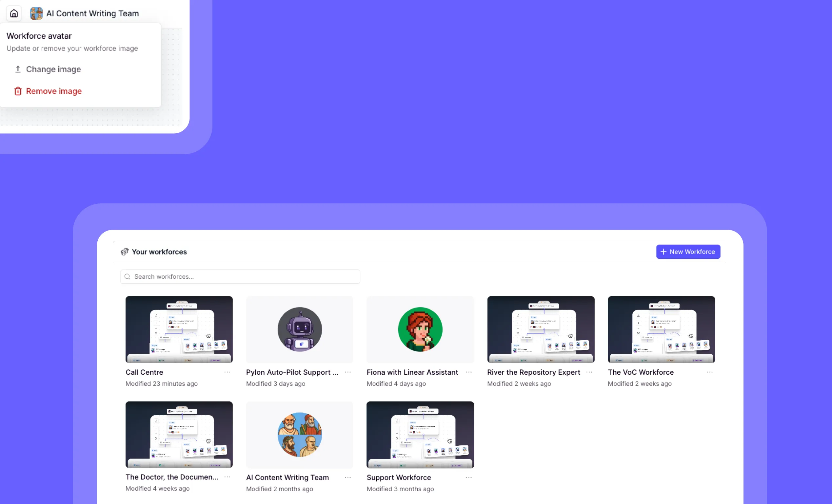Image resolution: width=832 pixels, height=504 pixels.
Task: Click the AI Content Writing Team avatar icon
Action: [36, 13]
